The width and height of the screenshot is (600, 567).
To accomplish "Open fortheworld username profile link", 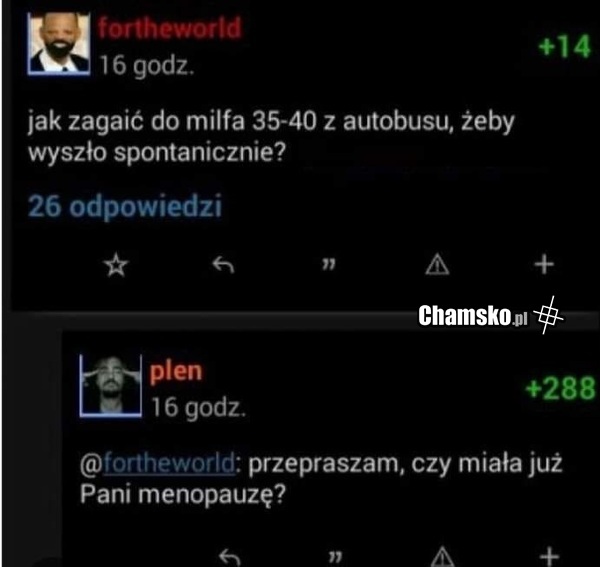I will pyautogui.click(x=170, y=28).
